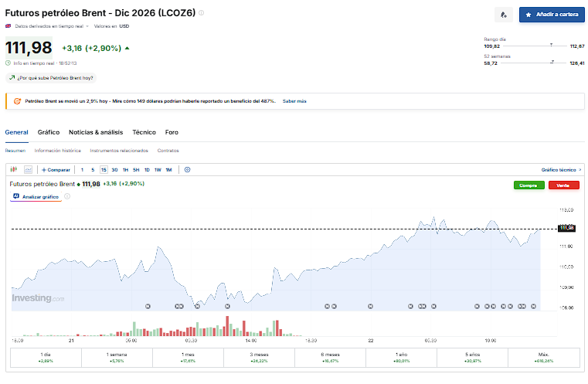Select the 1 mes performance range
588x384 pixels.
click(188, 358)
